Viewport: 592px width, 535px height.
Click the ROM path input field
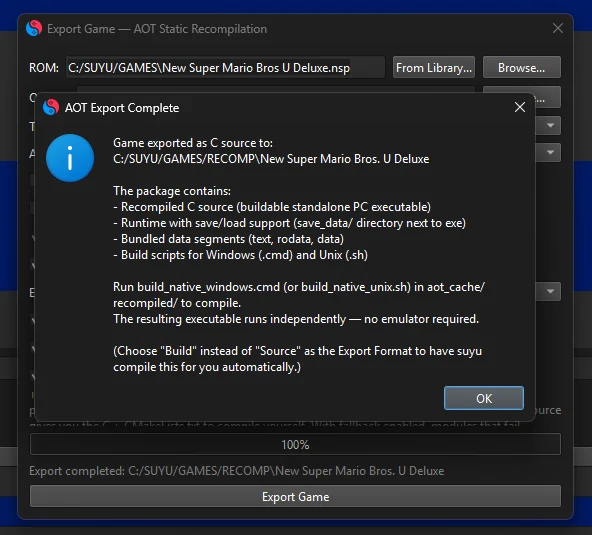(x=225, y=68)
